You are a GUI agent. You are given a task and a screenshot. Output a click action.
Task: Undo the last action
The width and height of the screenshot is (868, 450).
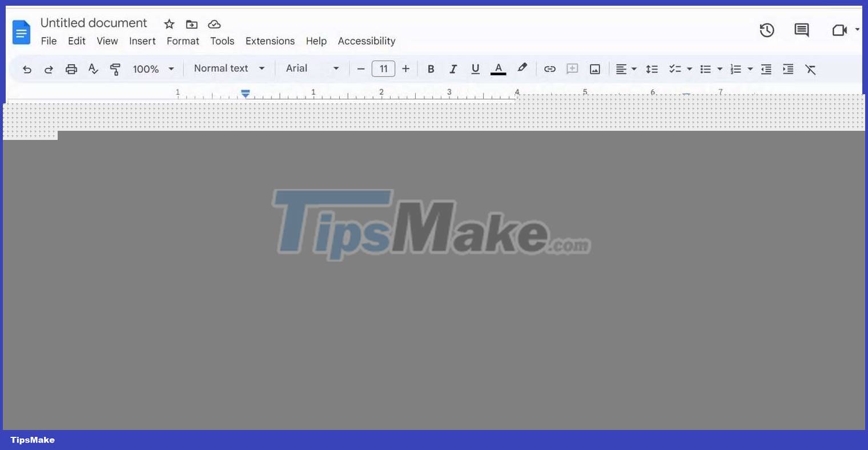tap(27, 69)
